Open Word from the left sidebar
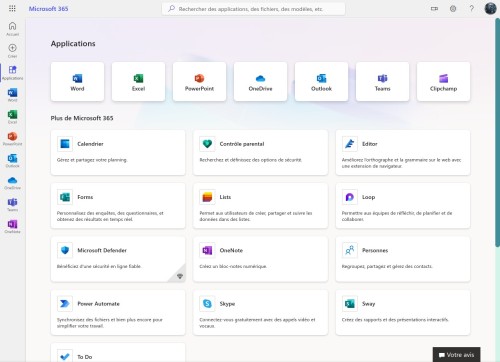The height and width of the screenshot is (362, 500). pos(12,95)
